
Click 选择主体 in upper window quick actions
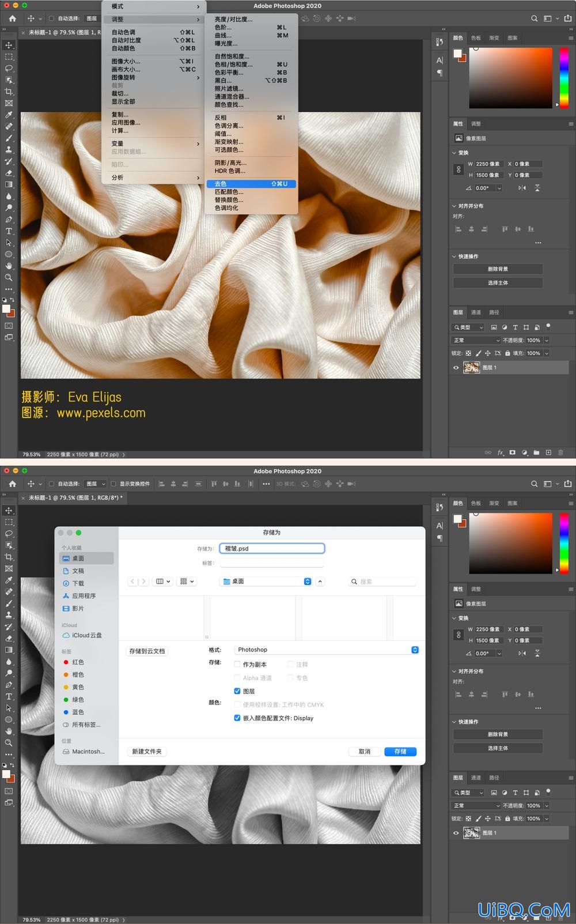click(x=498, y=283)
